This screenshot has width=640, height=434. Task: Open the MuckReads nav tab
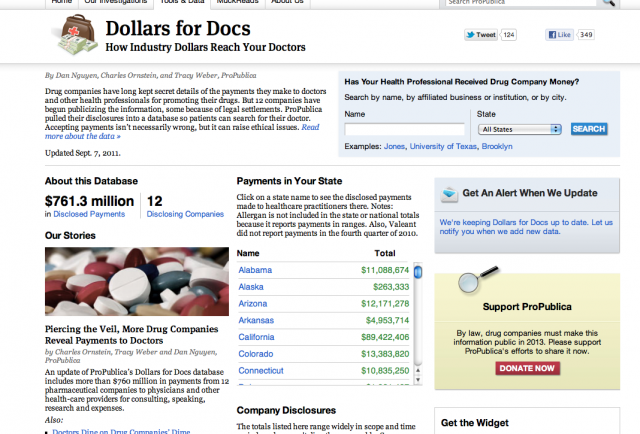238,2
